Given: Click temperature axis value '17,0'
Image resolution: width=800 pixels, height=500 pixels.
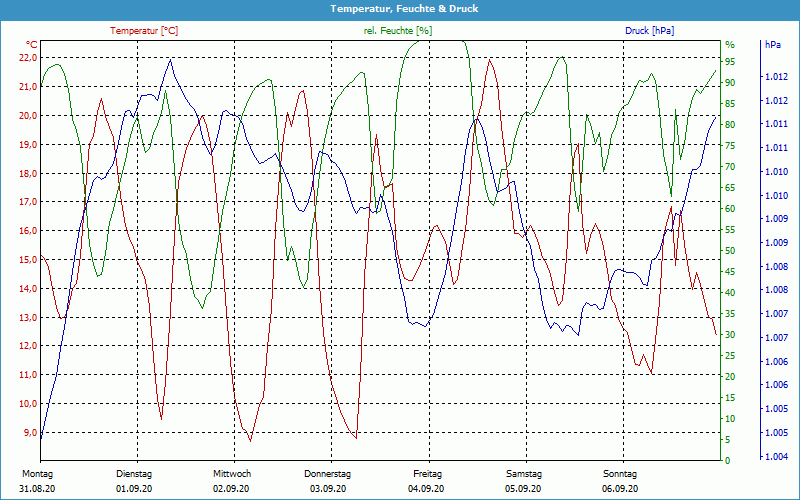Looking at the screenshot, I should 28,202.
